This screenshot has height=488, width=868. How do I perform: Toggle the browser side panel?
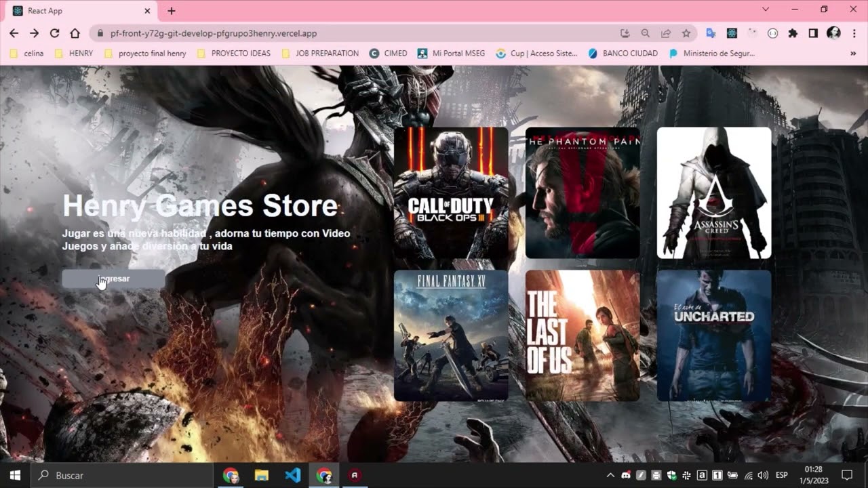click(x=813, y=33)
